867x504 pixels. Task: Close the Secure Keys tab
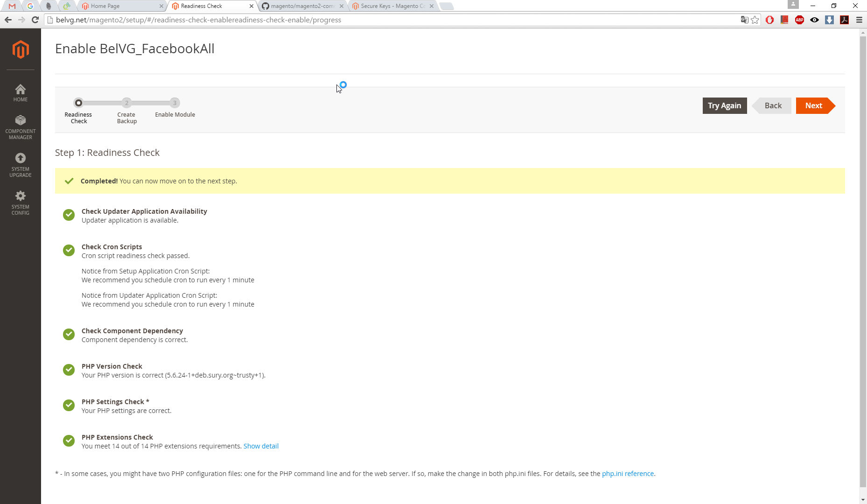click(x=432, y=6)
